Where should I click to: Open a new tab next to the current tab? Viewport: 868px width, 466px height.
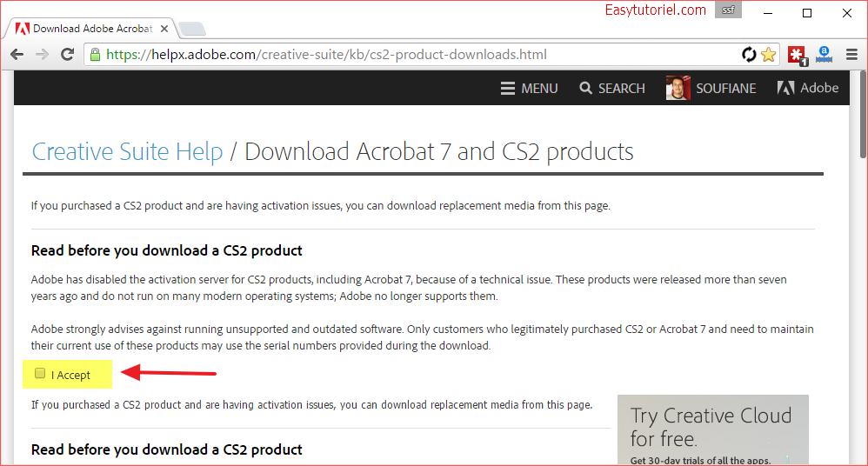pos(192,28)
